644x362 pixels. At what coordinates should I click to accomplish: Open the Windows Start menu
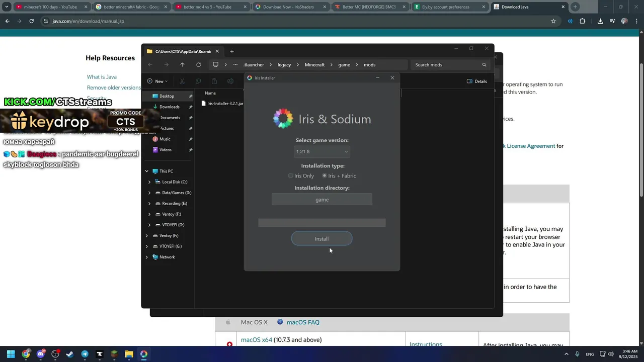[11, 354]
